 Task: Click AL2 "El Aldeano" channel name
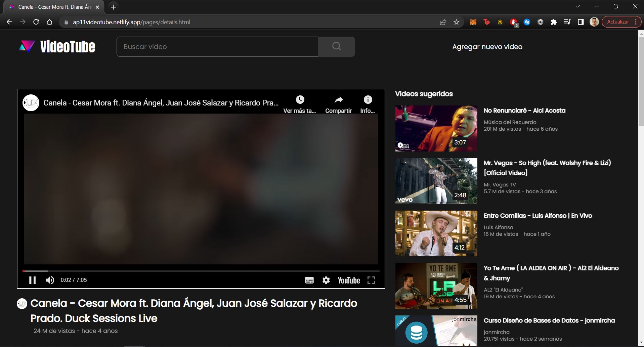coord(503,290)
